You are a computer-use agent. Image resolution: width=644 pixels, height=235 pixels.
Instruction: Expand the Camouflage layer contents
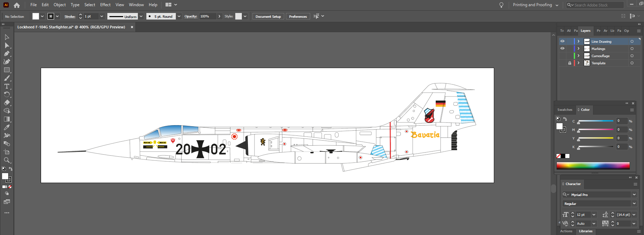pyautogui.click(x=578, y=56)
